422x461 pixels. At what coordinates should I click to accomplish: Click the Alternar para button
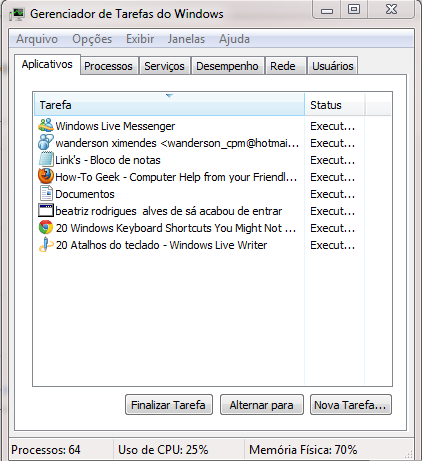[x=262, y=405]
